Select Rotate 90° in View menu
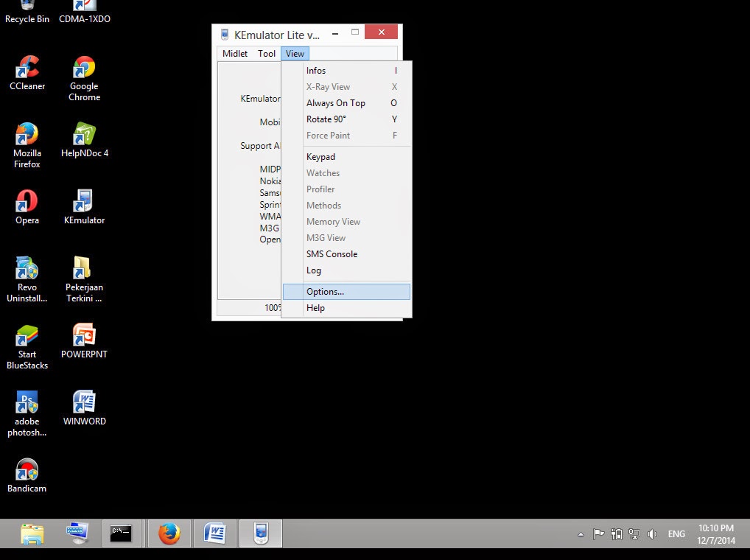Screen dimensions: 750x560 pyautogui.click(x=346, y=119)
